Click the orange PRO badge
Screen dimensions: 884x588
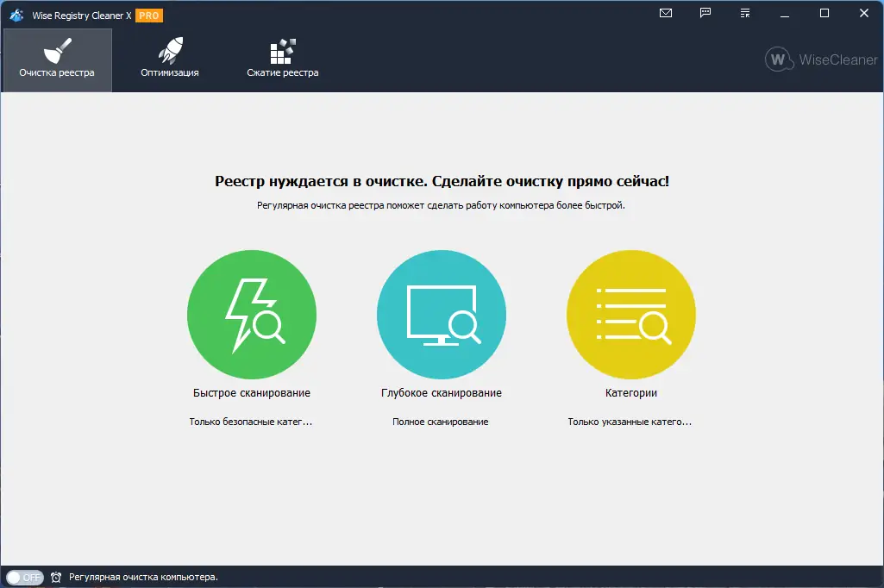[149, 15]
